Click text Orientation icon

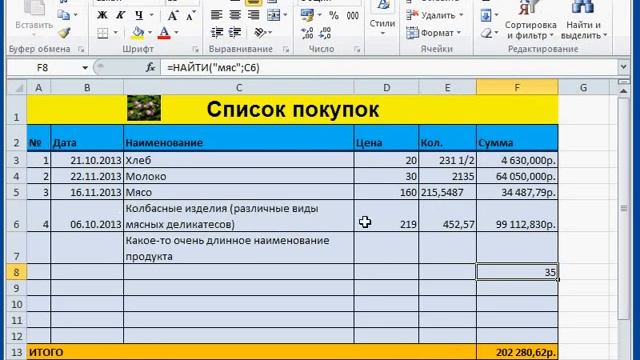[260, 33]
